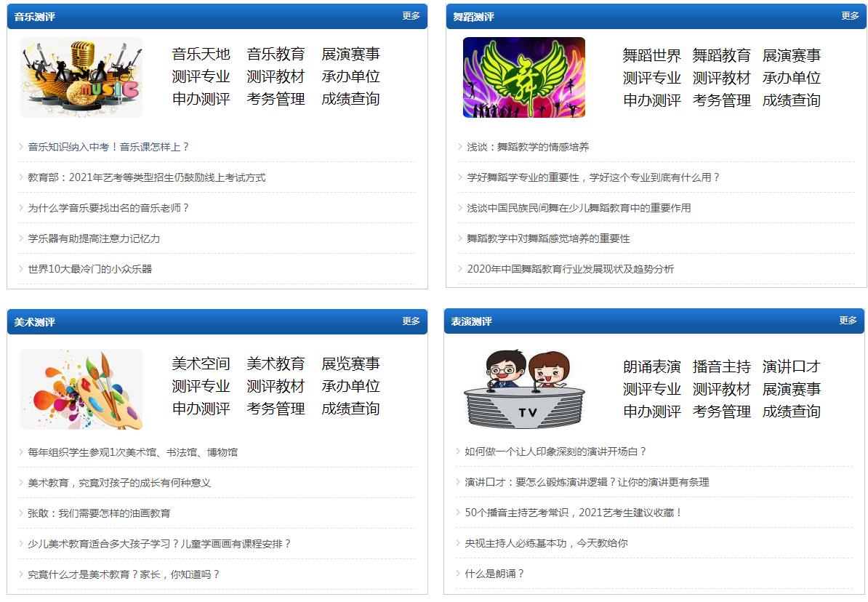This screenshot has width=868, height=602.
Task: Select 测评教材 under 美术测评
Action: point(275,386)
